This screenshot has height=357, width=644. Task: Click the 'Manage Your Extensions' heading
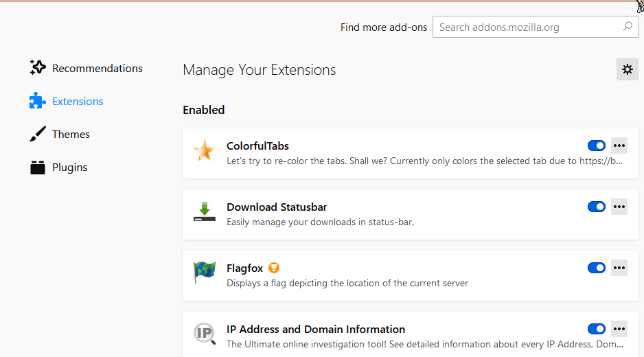click(x=259, y=70)
